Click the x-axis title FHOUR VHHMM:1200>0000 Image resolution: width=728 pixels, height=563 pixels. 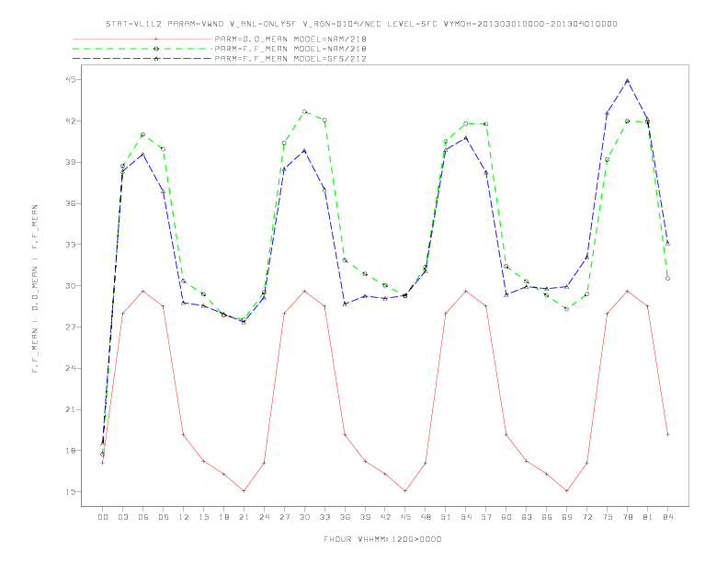tap(382, 539)
